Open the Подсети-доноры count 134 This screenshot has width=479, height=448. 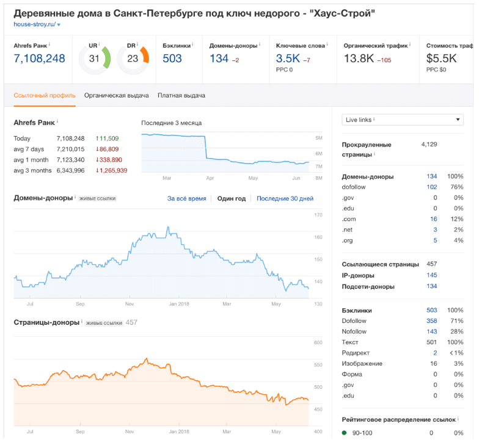pos(431,286)
